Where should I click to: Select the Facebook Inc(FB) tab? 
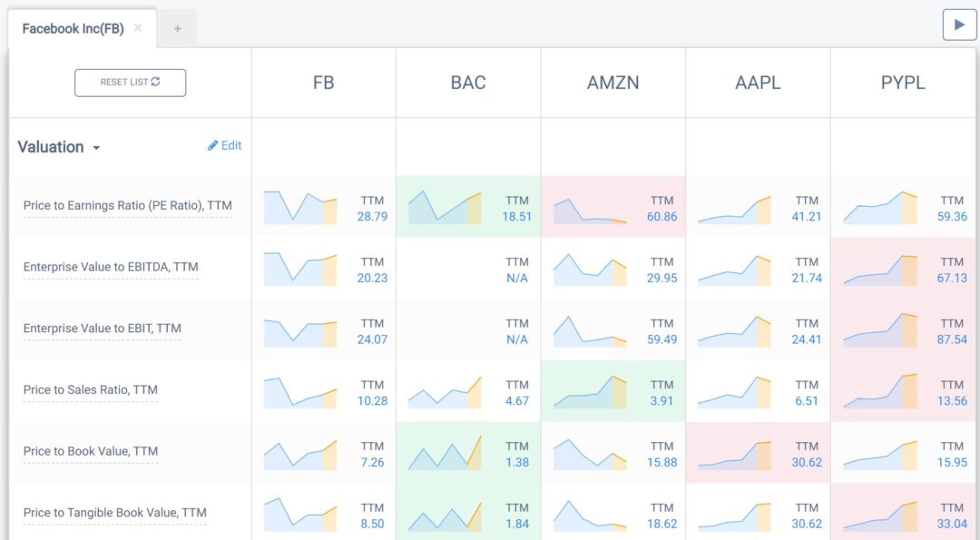coord(73,29)
